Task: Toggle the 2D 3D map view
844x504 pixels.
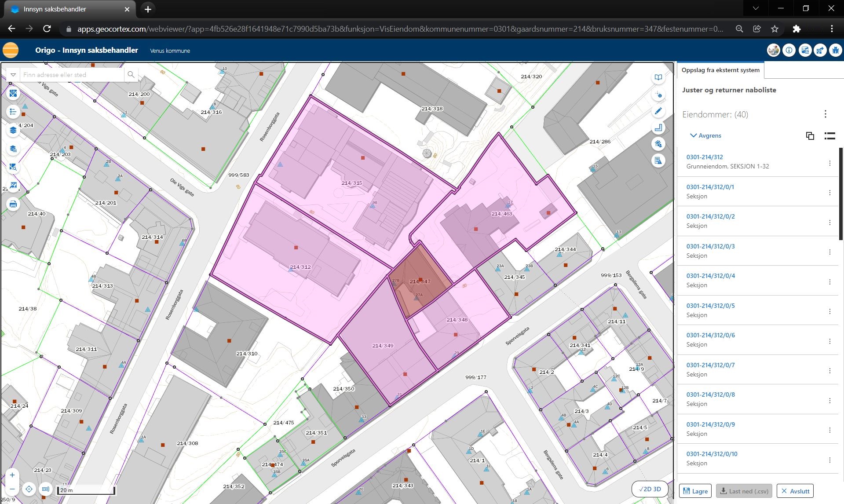Action: point(650,489)
